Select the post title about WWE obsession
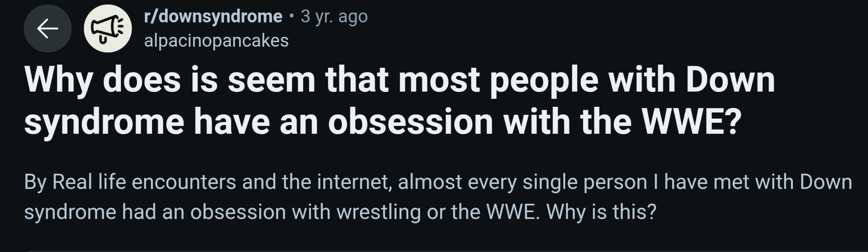The width and height of the screenshot is (868, 252). click(x=399, y=101)
